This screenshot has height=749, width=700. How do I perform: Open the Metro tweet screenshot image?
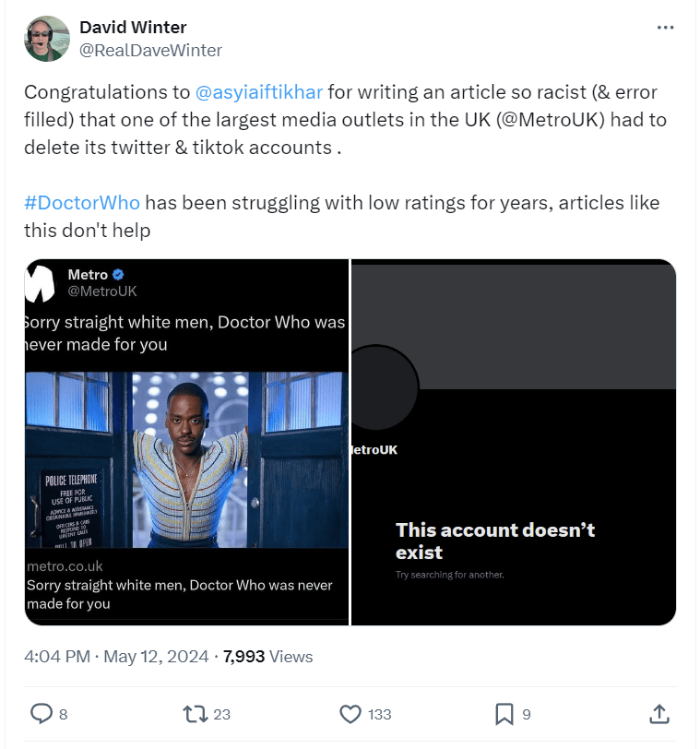coord(186,443)
